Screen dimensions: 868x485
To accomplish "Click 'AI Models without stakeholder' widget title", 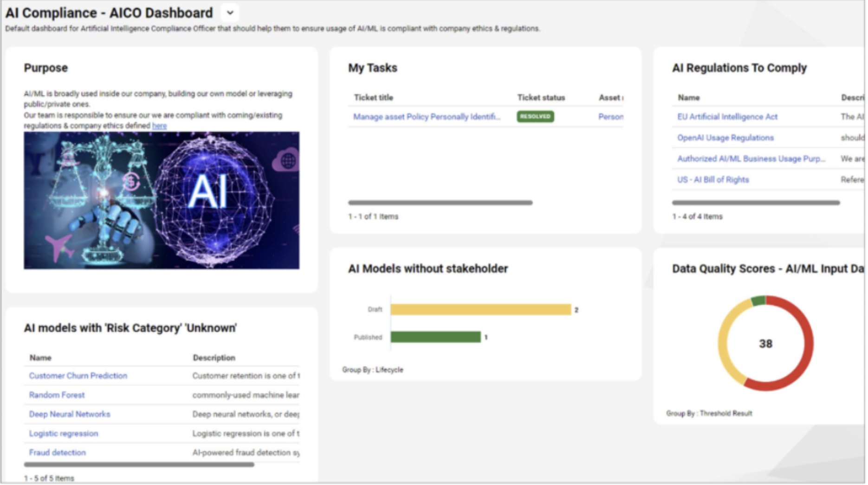I will coord(428,269).
